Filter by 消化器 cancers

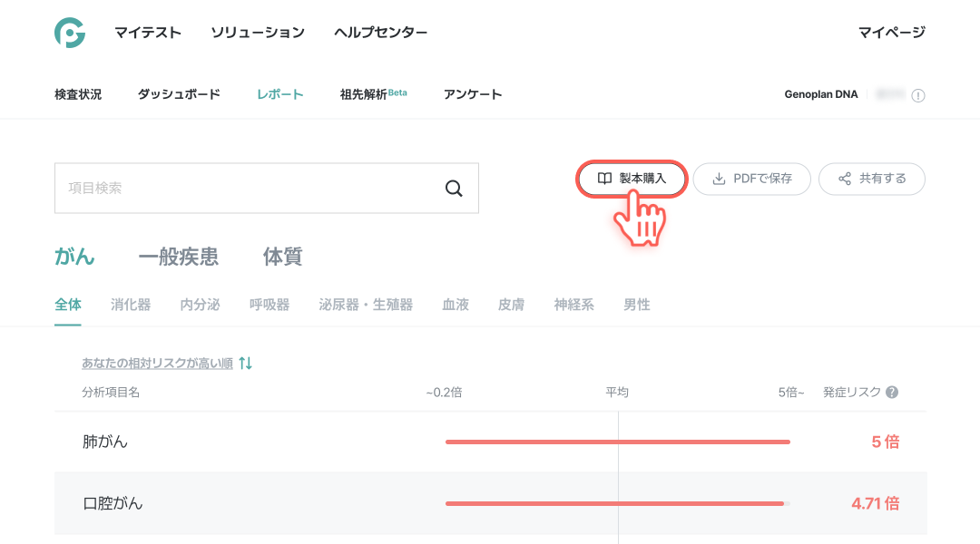(131, 305)
